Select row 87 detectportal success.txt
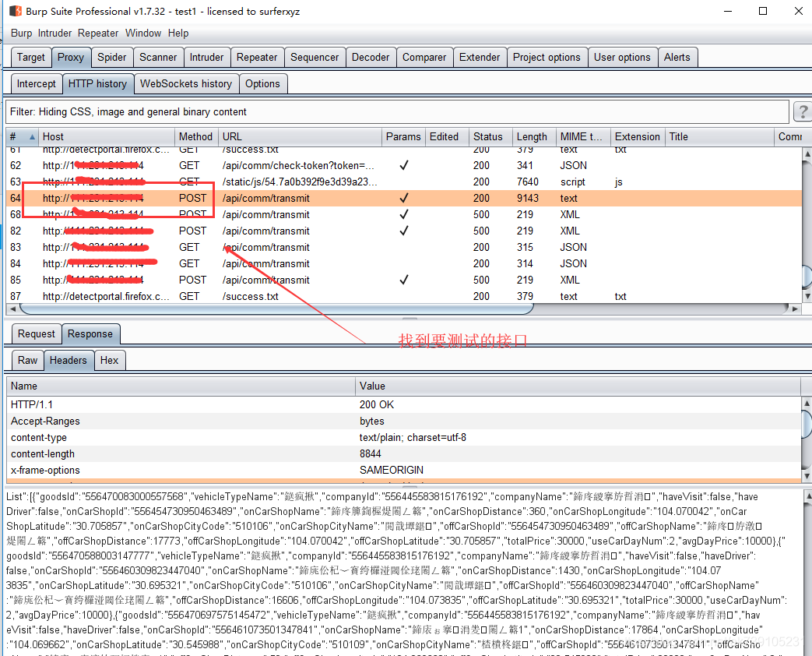The height and width of the screenshot is (656, 812). point(404,296)
